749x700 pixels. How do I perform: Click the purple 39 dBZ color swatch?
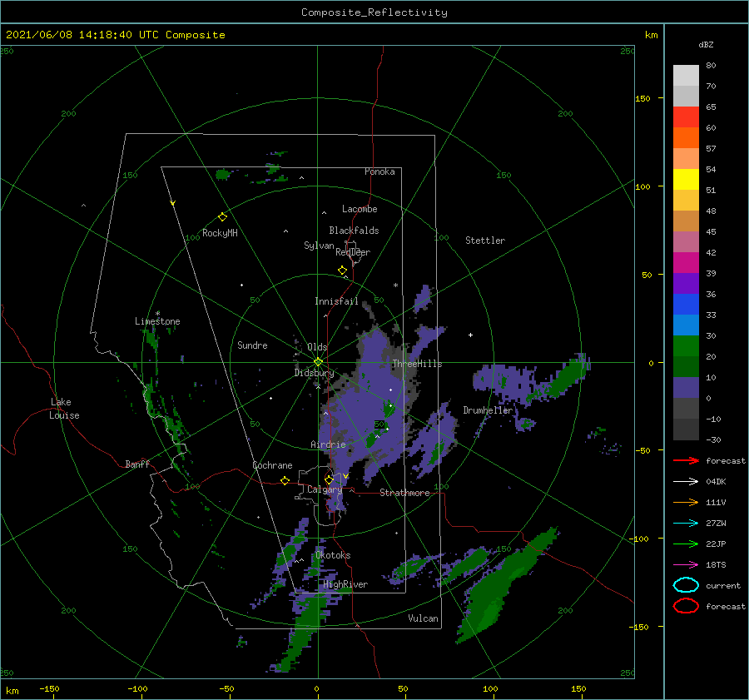[x=686, y=283]
